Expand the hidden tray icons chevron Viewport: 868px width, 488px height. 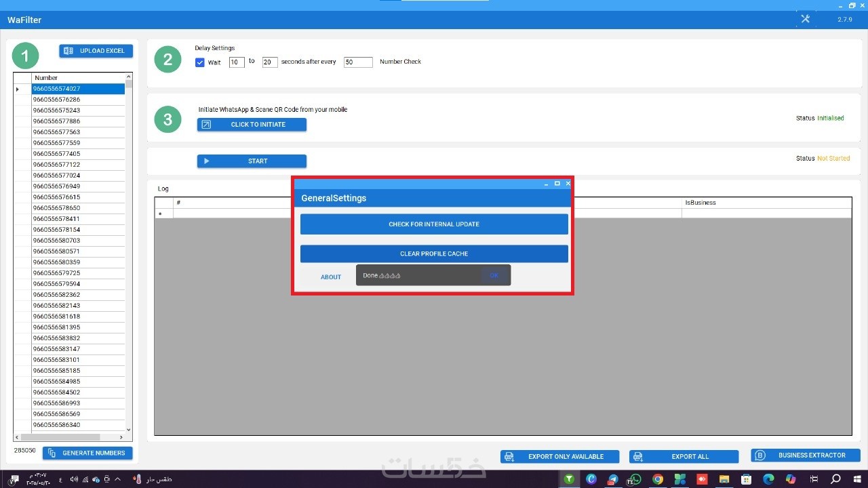118,479
